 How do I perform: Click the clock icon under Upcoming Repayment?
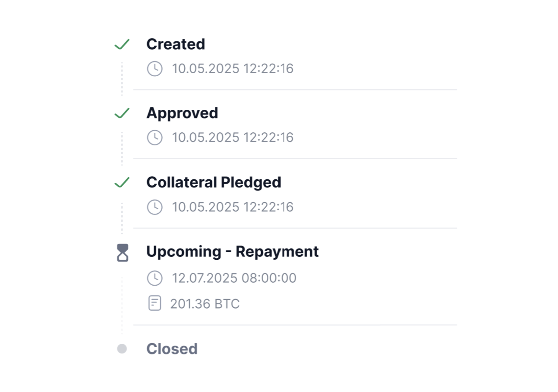(155, 278)
